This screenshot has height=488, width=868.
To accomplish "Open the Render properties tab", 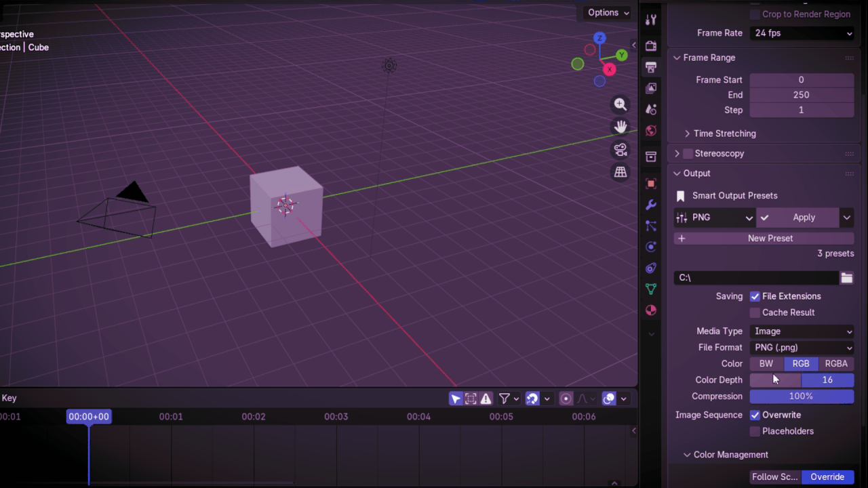I will [650, 46].
